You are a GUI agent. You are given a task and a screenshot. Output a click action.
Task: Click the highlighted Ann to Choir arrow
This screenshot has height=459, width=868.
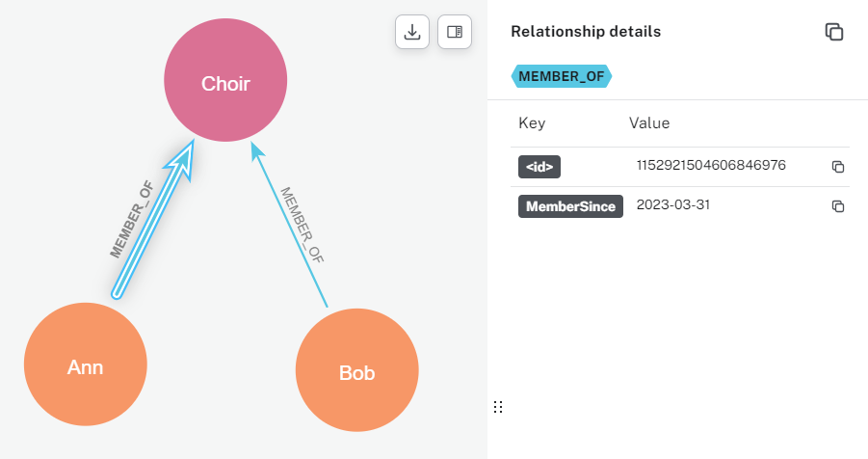[x=154, y=220]
